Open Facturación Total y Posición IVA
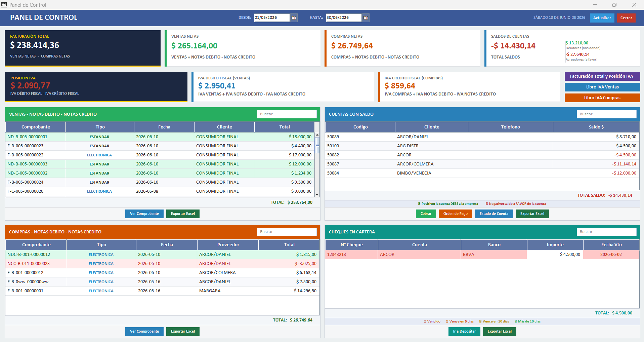 click(602, 76)
